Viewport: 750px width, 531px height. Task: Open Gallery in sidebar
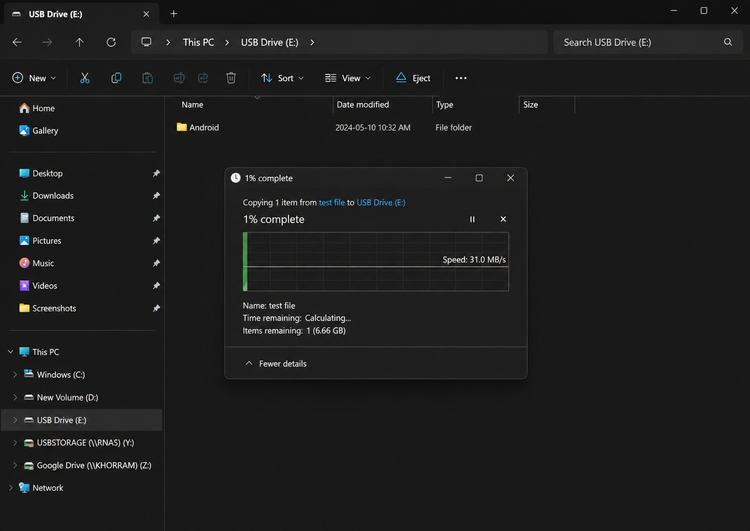[x=38, y=131]
